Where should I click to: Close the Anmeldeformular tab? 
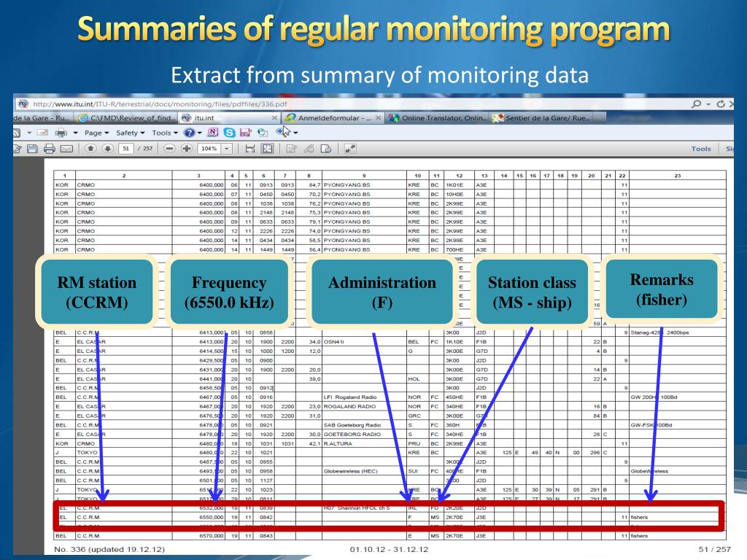coord(378,117)
